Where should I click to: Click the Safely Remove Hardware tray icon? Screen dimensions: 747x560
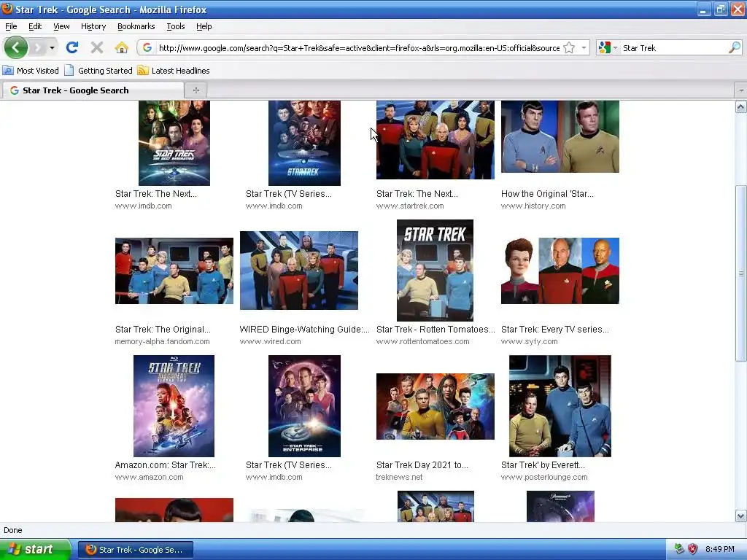pos(679,549)
